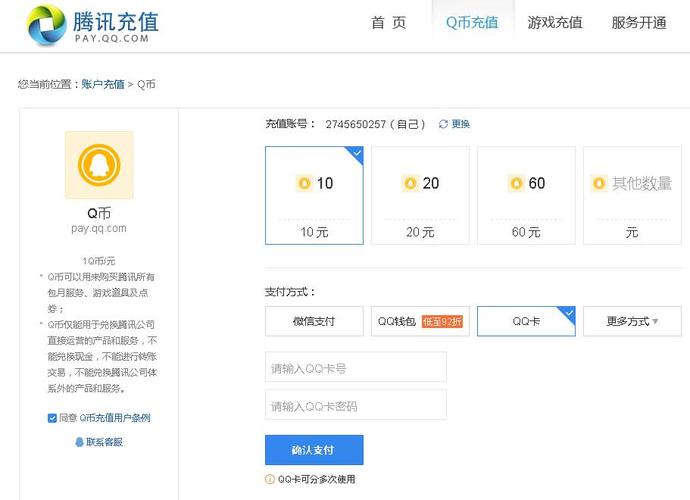Open the Q币充值用户条例 terms link

115,418
